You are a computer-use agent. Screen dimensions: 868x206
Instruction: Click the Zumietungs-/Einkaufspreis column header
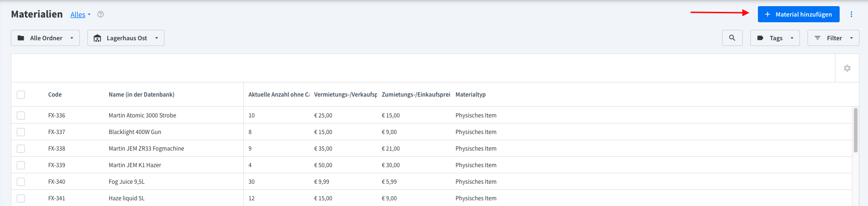[x=416, y=95]
